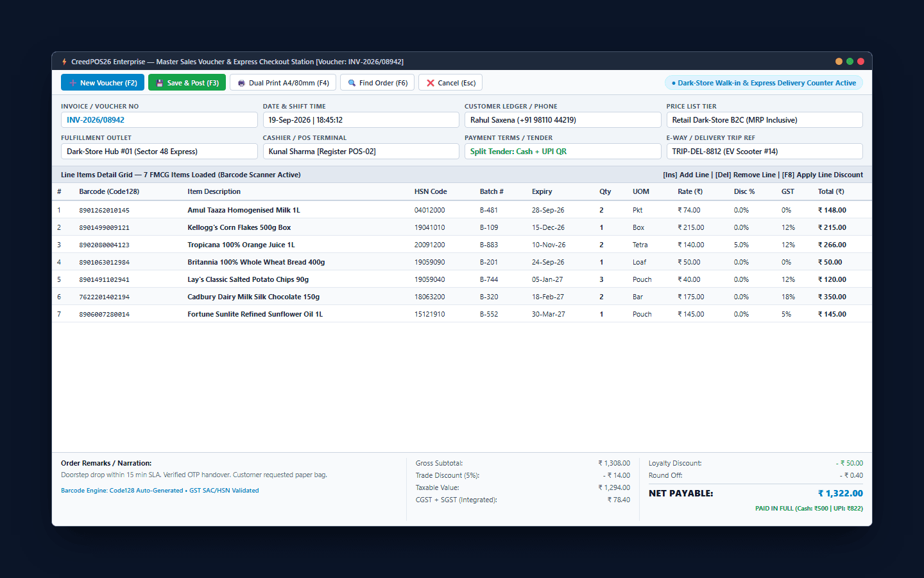Click the floppy disk icon on Save & Post
The width and height of the screenshot is (924, 578).
[159, 83]
